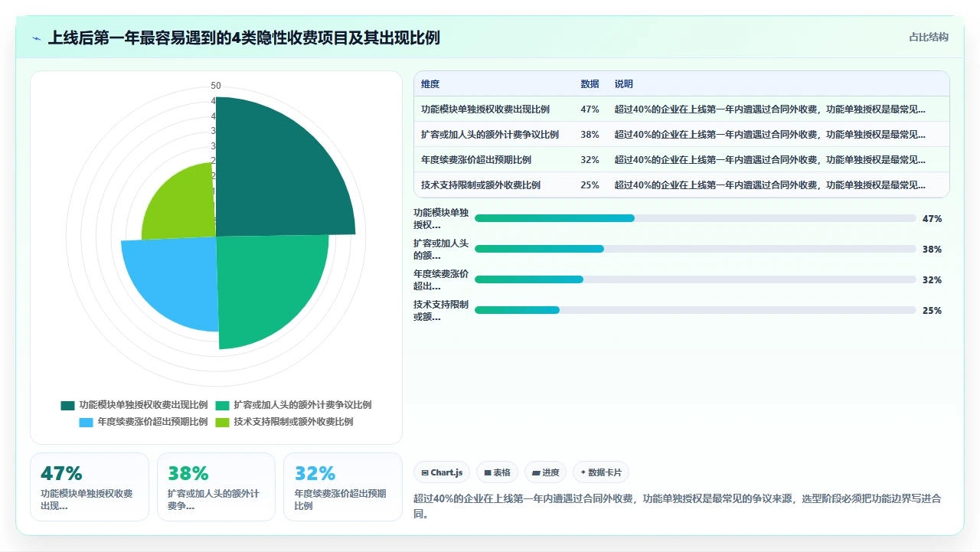
Task: Click the 占比结构 label in header
Action: coord(929,37)
